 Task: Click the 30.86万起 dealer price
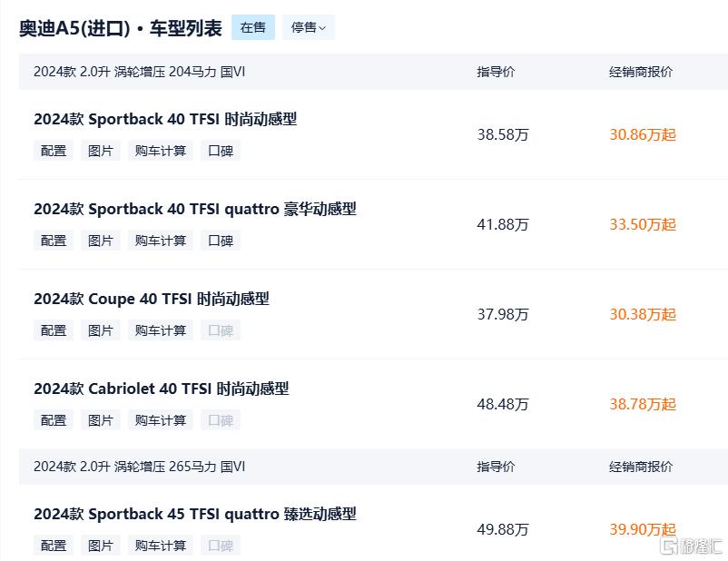pos(643,134)
